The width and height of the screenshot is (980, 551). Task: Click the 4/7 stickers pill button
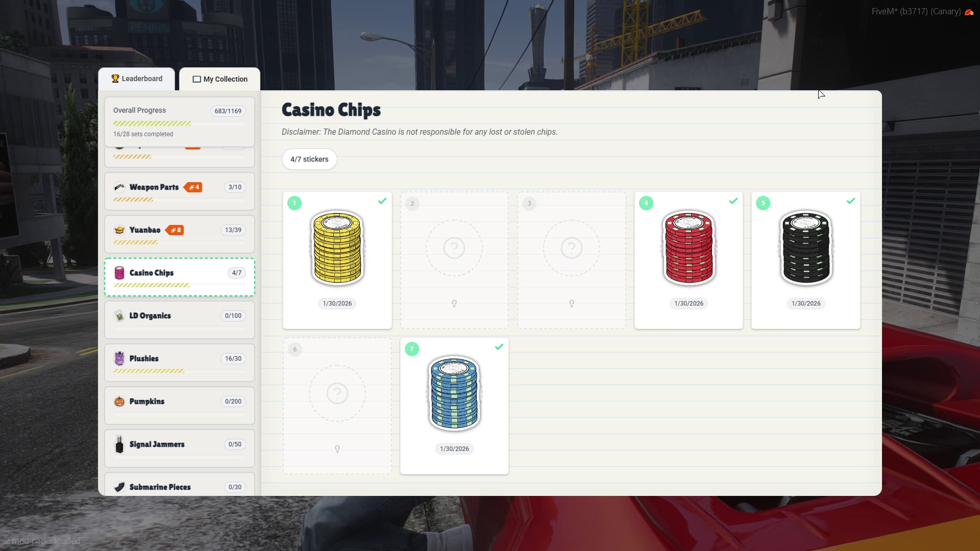coord(309,159)
